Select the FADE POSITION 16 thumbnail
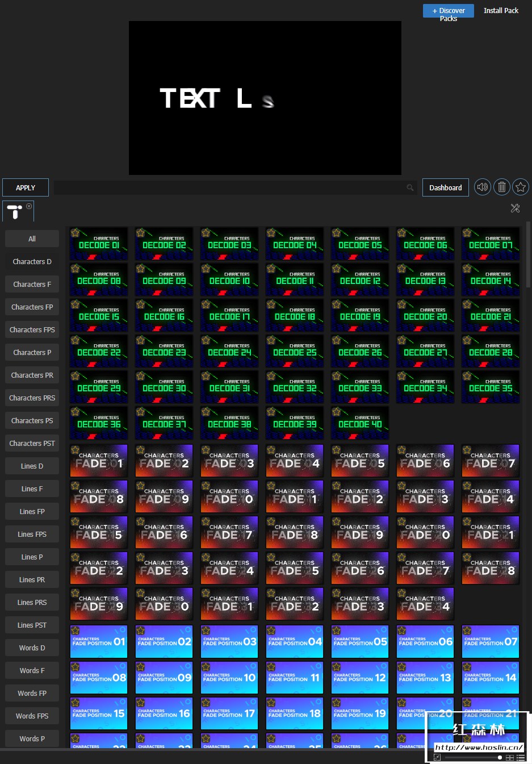The image size is (532, 764). [164, 713]
